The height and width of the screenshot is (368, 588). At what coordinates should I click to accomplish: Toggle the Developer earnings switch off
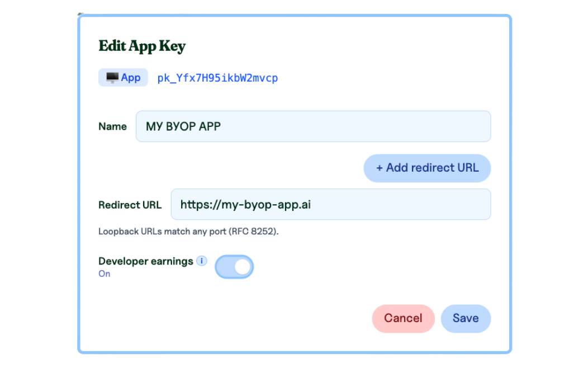(234, 267)
